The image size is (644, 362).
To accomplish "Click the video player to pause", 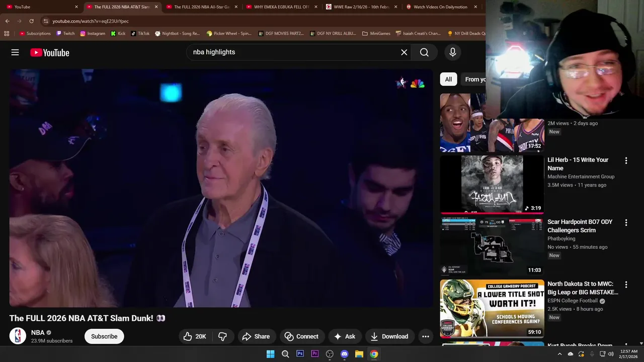I will 221,188.
